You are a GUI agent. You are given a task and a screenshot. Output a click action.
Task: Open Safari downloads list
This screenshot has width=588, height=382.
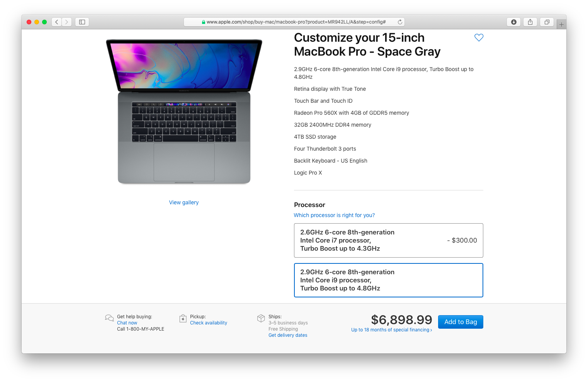point(513,22)
